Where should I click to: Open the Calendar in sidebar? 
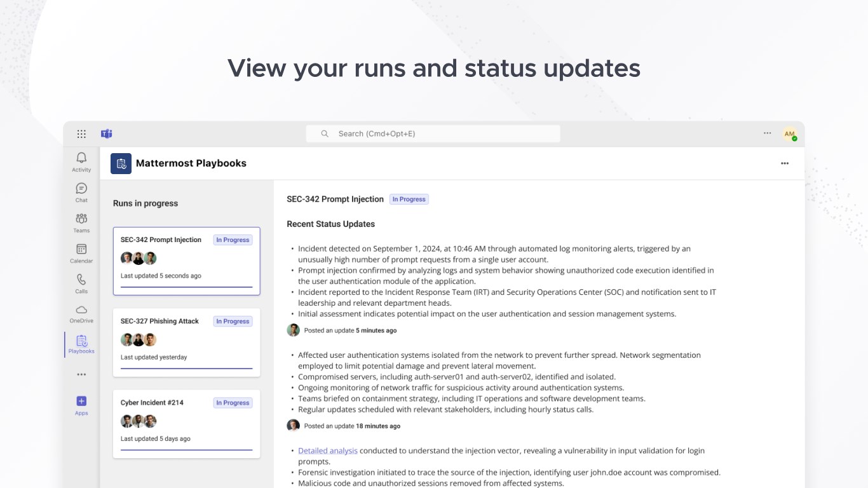click(81, 254)
